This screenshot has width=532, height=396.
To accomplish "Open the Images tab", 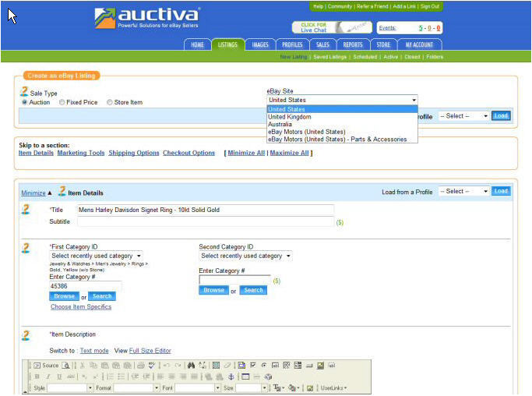I will click(x=259, y=44).
